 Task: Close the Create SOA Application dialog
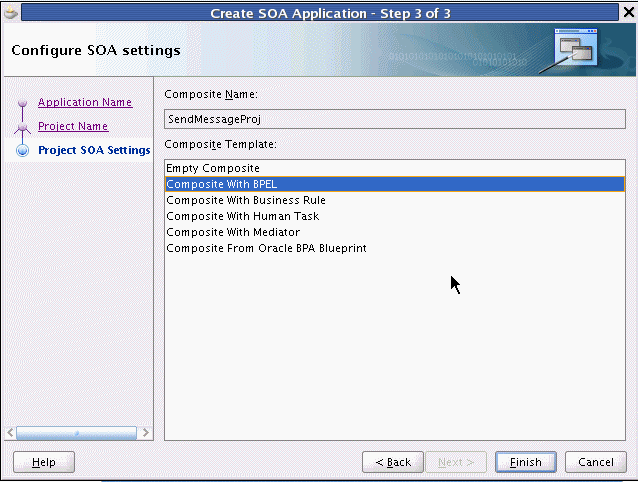(x=629, y=12)
